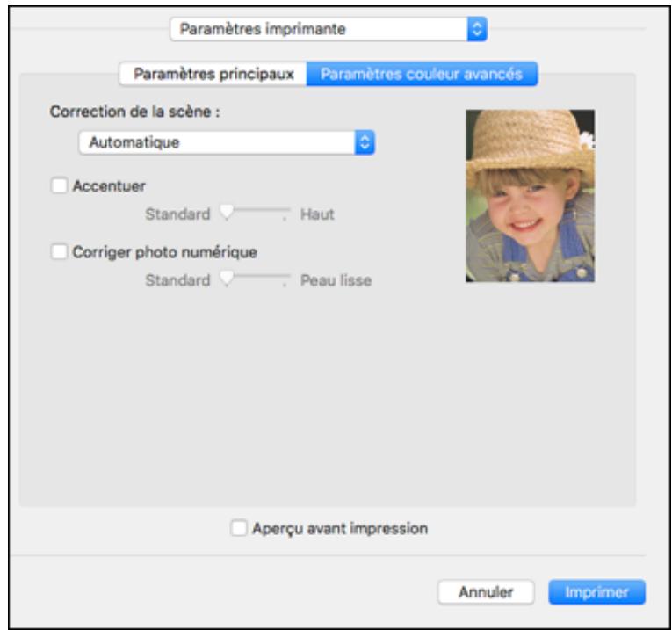This screenshot has height=630, width=672.
Task: Click the Accentuer label text
Action: [x=109, y=185]
